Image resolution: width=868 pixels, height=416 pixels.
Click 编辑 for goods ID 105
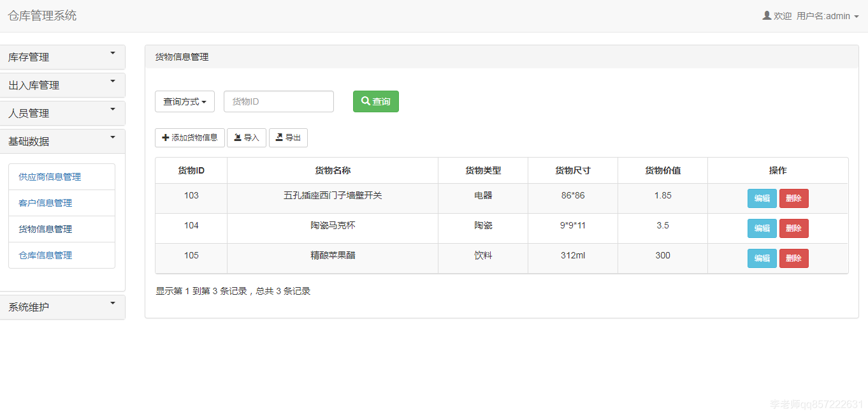[x=762, y=258]
